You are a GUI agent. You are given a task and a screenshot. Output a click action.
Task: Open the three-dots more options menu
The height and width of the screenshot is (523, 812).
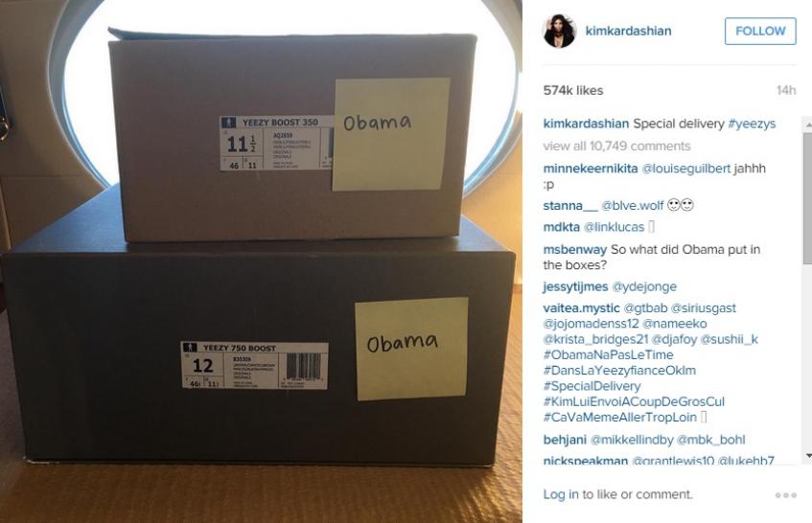click(785, 495)
